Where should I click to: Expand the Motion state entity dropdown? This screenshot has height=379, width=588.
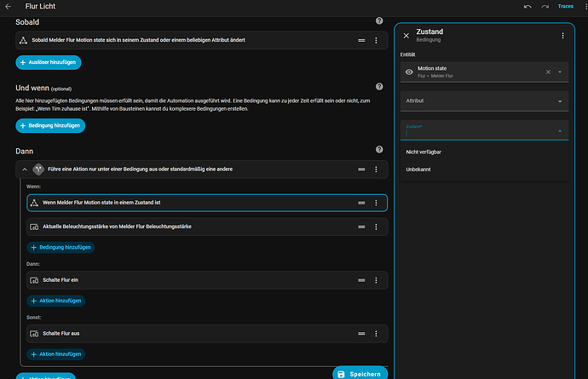click(560, 72)
